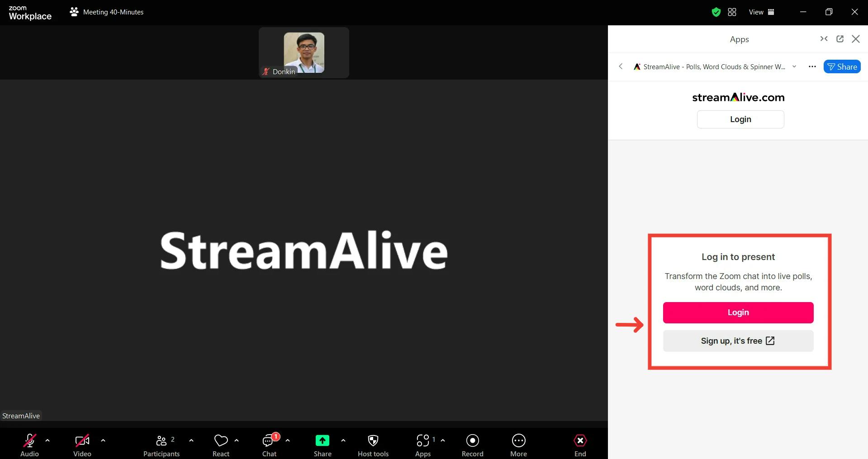The width and height of the screenshot is (868, 459).
Task: Click Donkin's video thumbnail
Action: coord(304,52)
